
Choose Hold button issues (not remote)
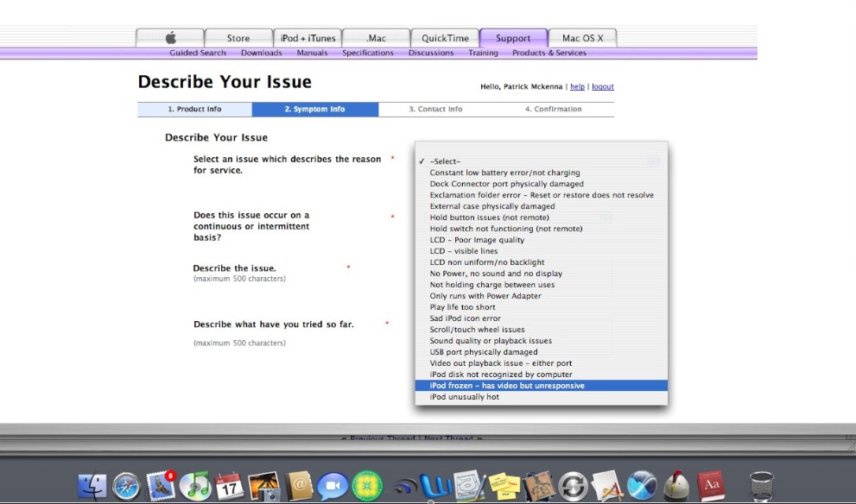pyautogui.click(x=541, y=217)
